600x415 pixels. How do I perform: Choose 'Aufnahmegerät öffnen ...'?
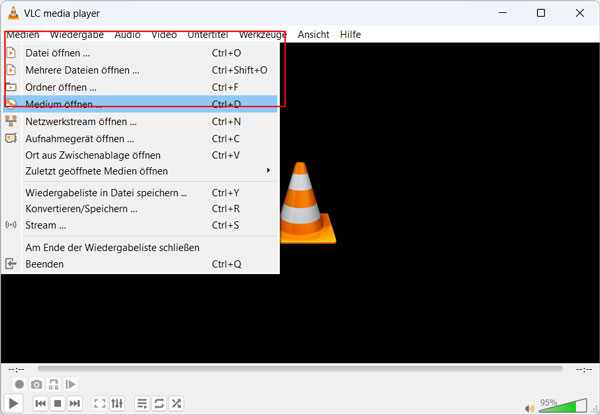[140, 138]
